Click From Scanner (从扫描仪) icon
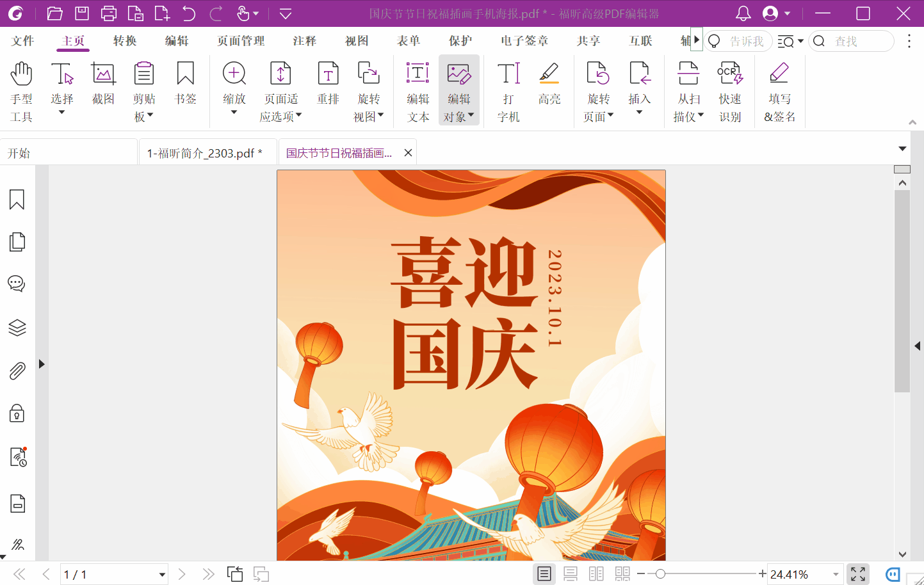924x585 pixels. (x=688, y=74)
